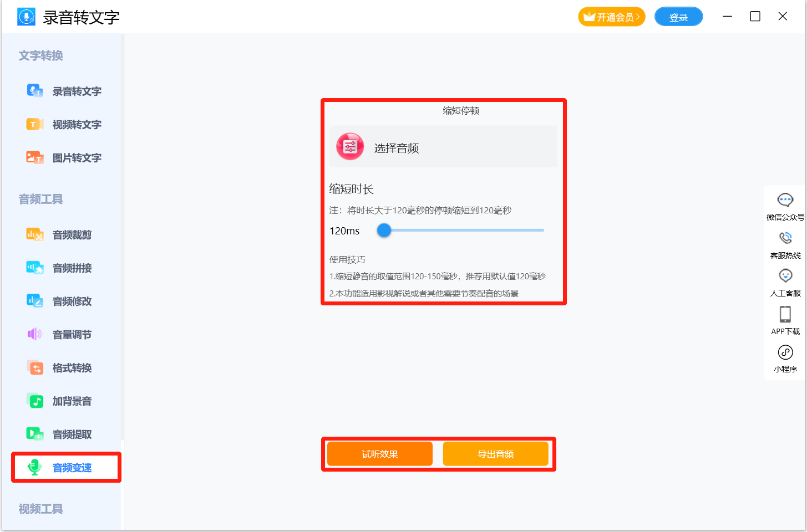Click the 小程序 label text
Screen dimensions: 807x532
click(785, 369)
